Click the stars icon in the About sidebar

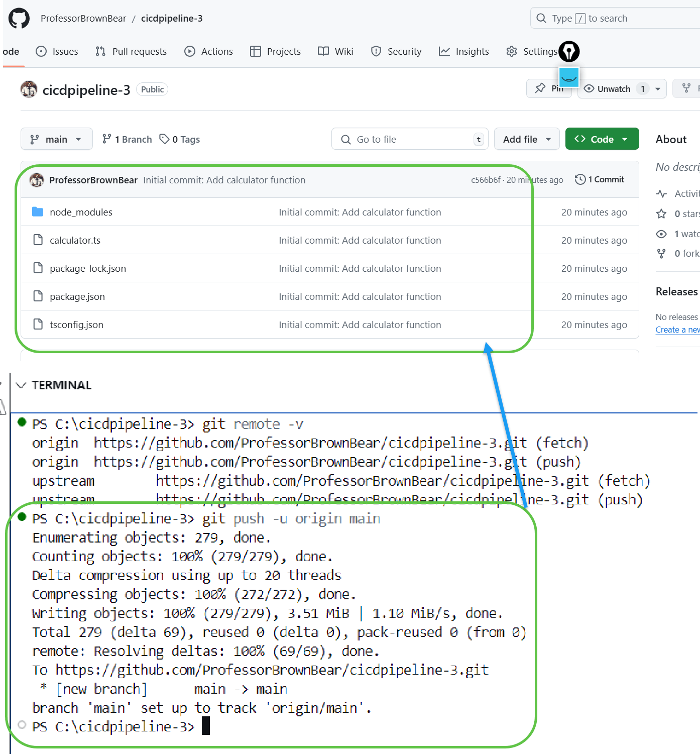pos(661,213)
